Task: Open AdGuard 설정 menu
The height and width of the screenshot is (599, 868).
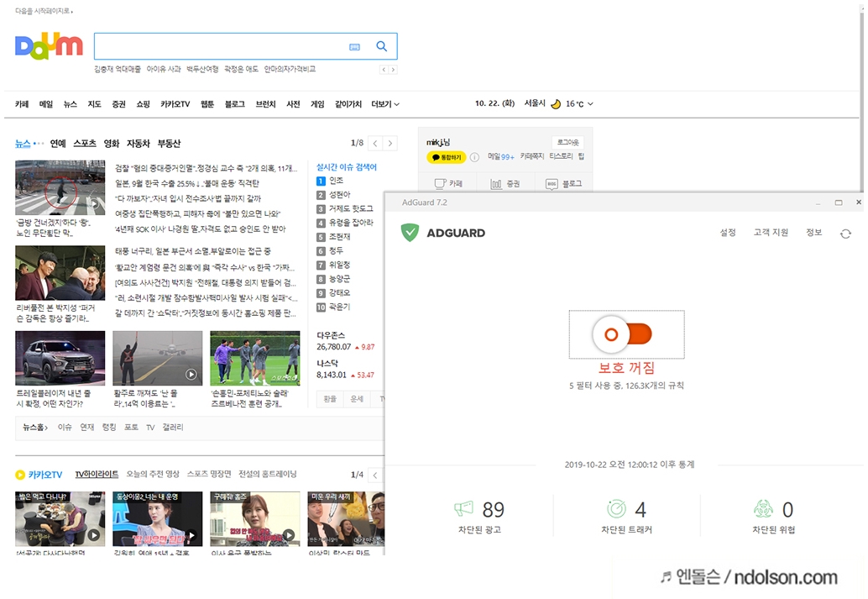Action: pos(728,232)
